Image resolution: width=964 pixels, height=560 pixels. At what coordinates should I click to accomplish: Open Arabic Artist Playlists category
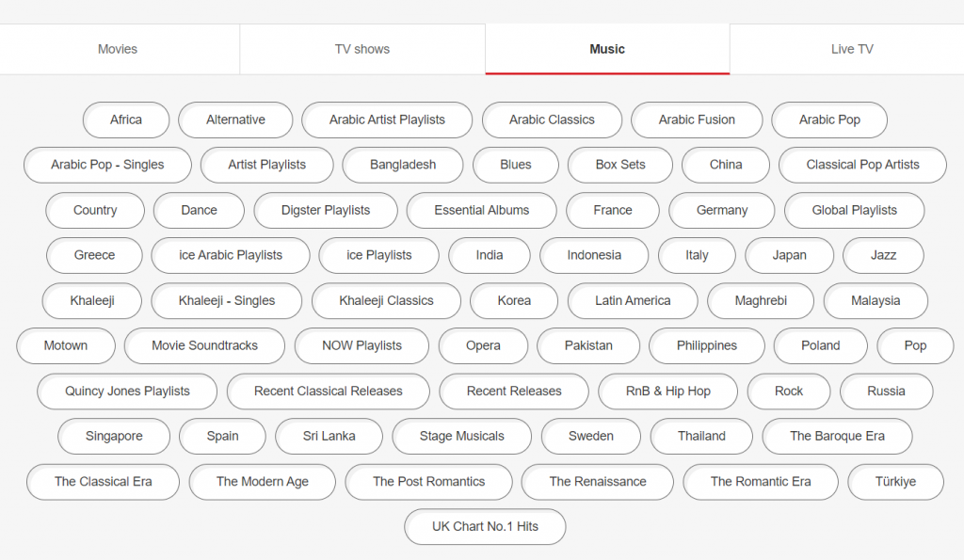click(387, 120)
